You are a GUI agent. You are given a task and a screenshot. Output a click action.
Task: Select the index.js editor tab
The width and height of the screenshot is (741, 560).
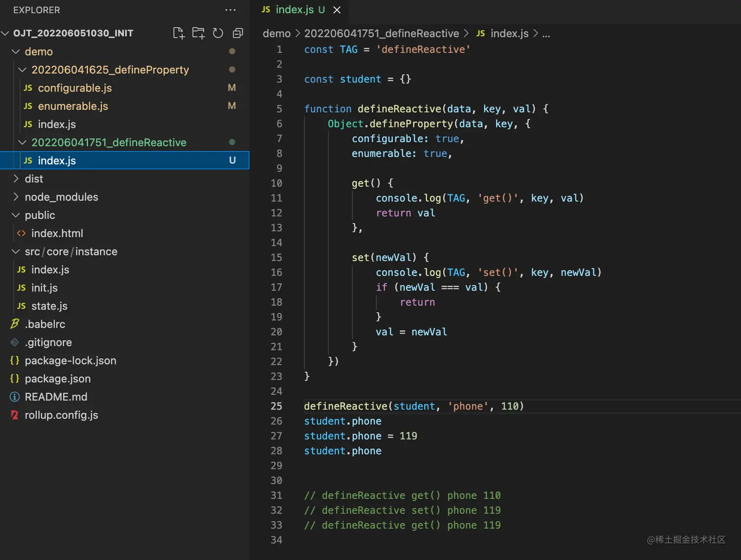(300, 10)
